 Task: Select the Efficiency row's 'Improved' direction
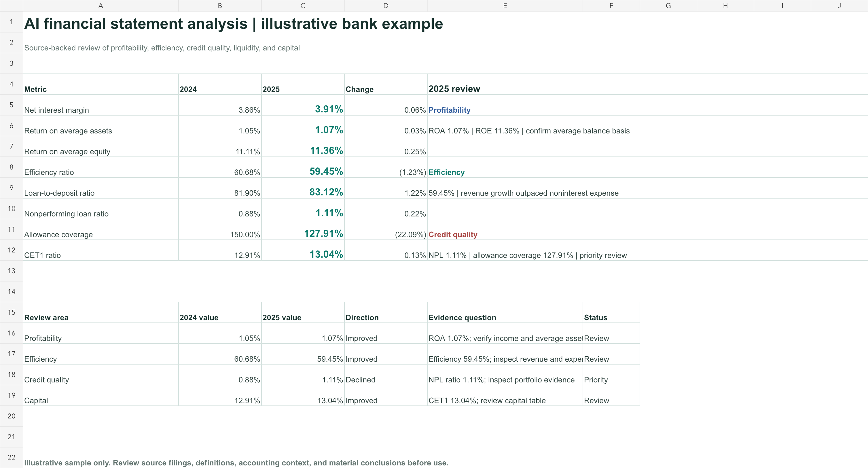coord(386,354)
